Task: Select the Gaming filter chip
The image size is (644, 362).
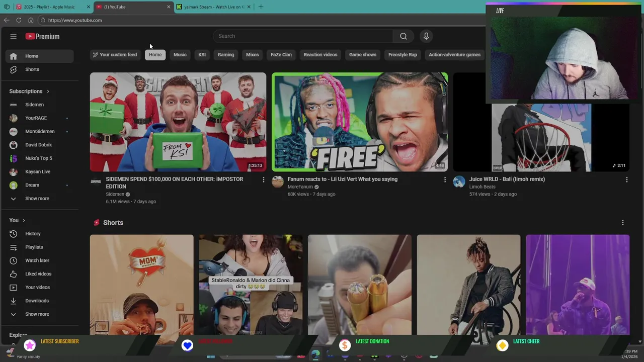Action: [x=226, y=55]
